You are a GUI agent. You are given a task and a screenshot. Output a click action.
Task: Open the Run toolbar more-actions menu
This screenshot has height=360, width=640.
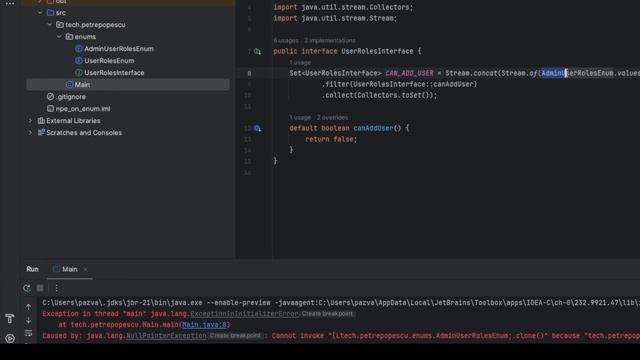[x=56, y=288]
